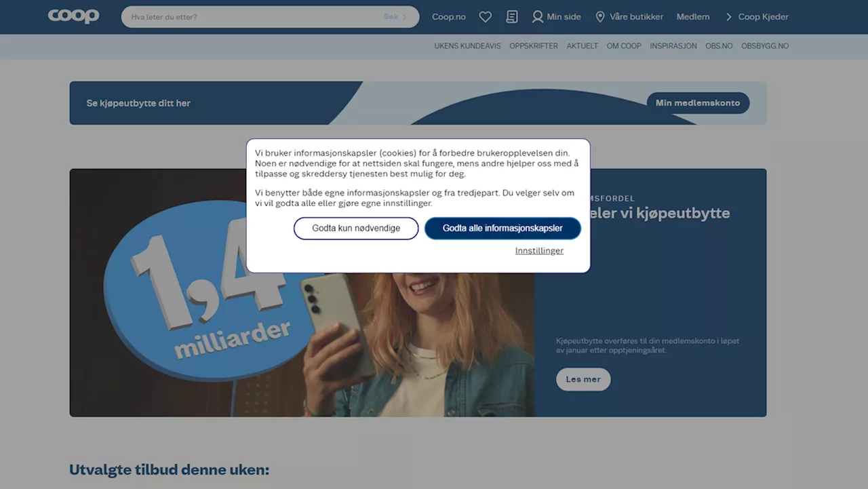Open Inspirasjon menu item
This screenshot has width=868, height=489.
tap(673, 46)
